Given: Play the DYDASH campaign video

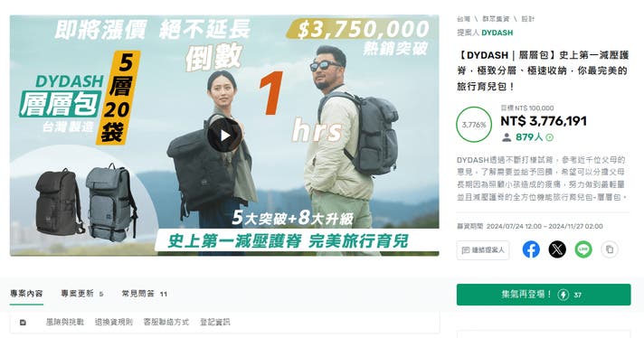Looking at the screenshot, I should 224,136.
